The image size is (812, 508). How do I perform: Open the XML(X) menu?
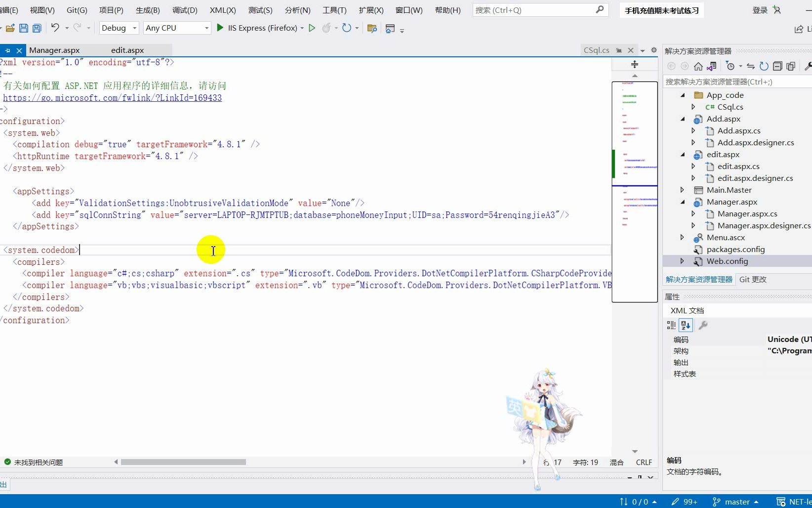(x=223, y=10)
